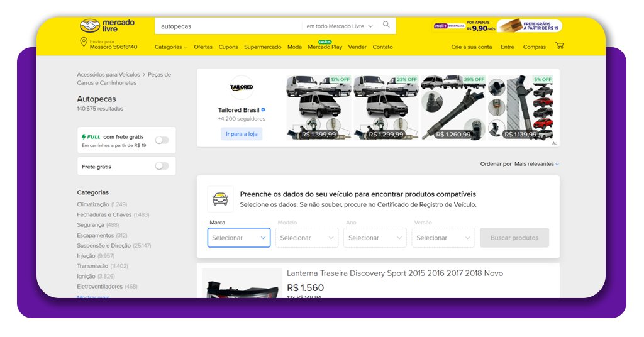Open the shopping cart icon

pyautogui.click(x=559, y=45)
